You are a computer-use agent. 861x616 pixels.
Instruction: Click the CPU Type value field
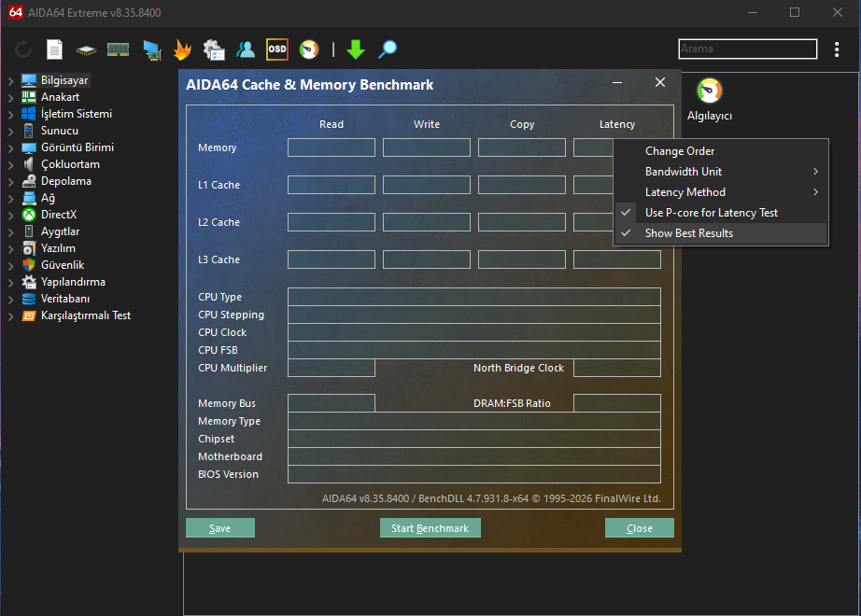473,297
